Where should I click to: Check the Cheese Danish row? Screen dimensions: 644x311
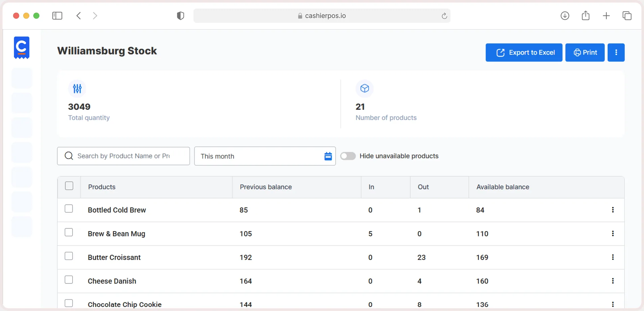[69, 280]
